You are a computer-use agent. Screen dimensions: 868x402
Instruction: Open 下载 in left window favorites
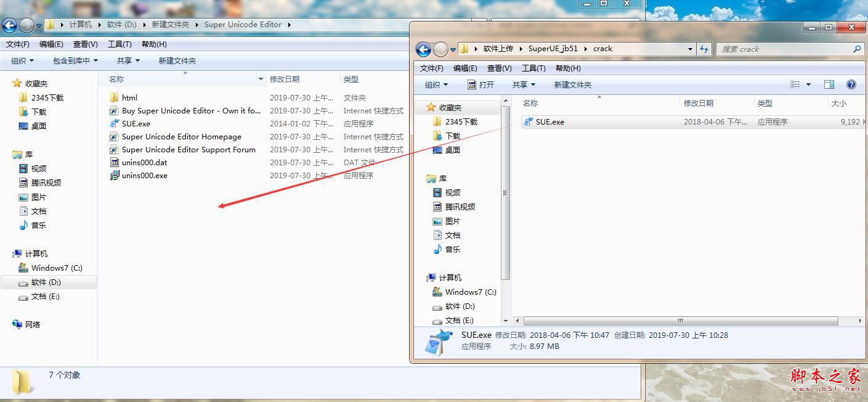[32, 112]
